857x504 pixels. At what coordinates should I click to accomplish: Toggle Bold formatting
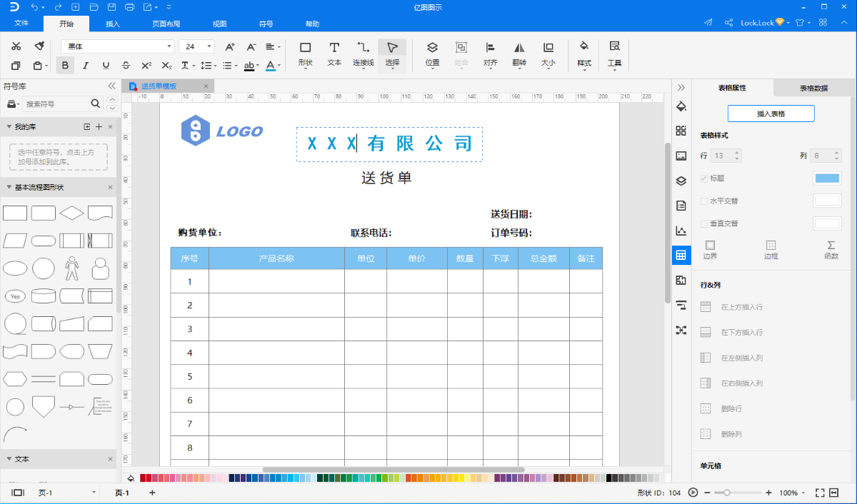tap(66, 66)
